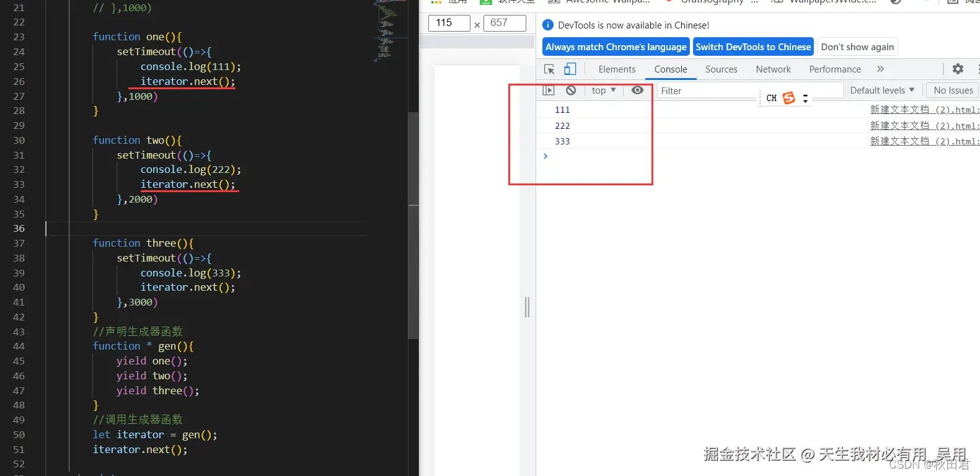Switch to the Elements tab
Image resolution: width=980 pixels, height=476 pixels.
coord(617,69)
